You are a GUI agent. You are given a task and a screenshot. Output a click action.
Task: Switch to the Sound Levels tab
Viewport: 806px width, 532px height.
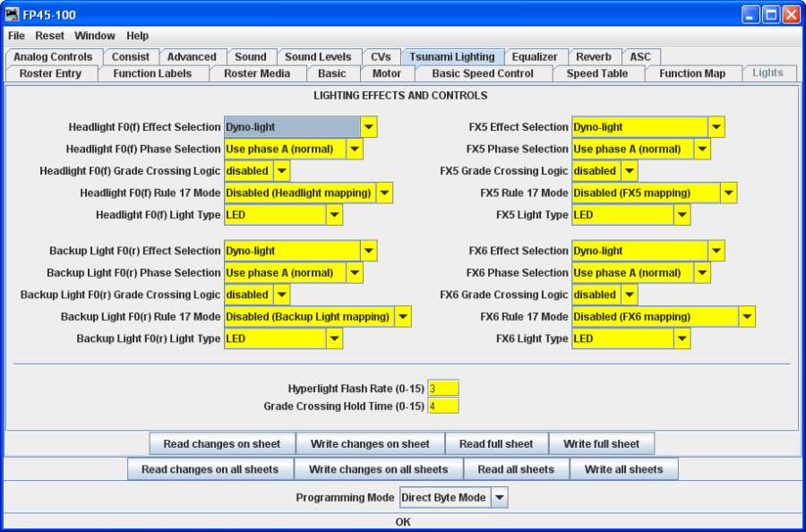pos(318,56)
